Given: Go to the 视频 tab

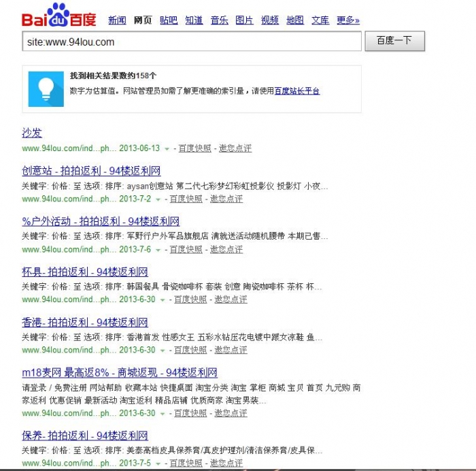Looking at the screenshot, I should (x=270, y=20).
